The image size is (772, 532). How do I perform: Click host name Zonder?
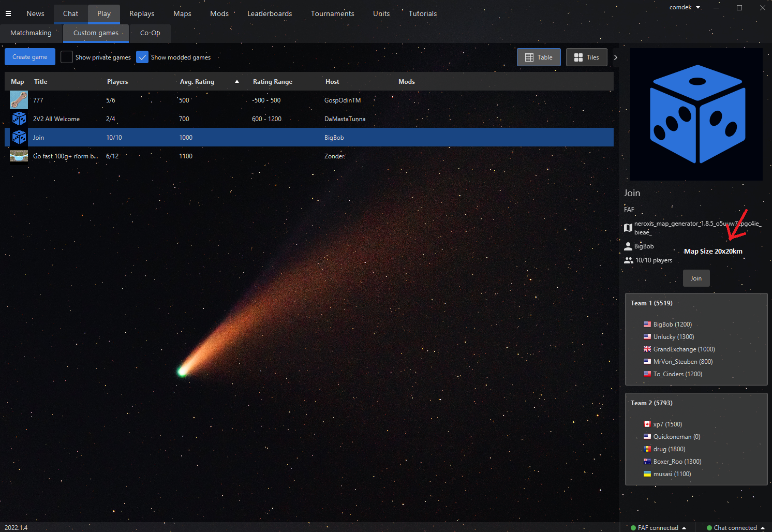tap(334, 156)
